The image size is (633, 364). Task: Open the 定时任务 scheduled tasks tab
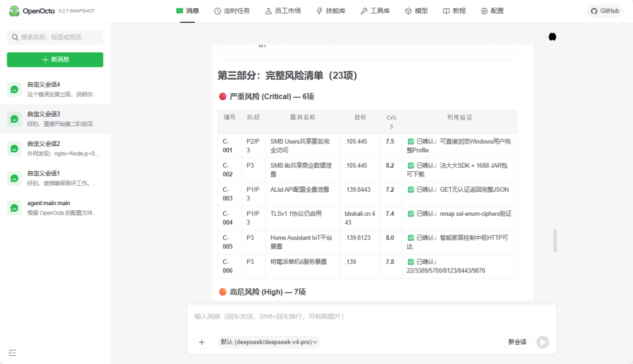tap(232, 11)
